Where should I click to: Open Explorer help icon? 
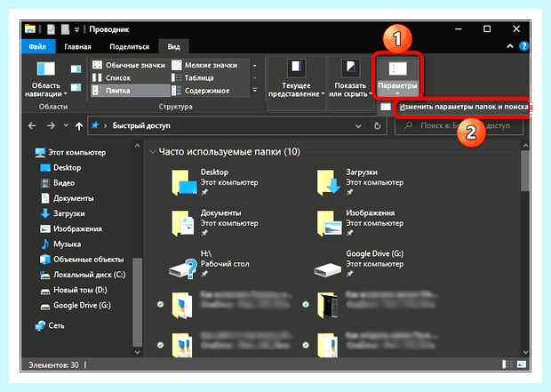pyautogui.click(x=523, y=46)
